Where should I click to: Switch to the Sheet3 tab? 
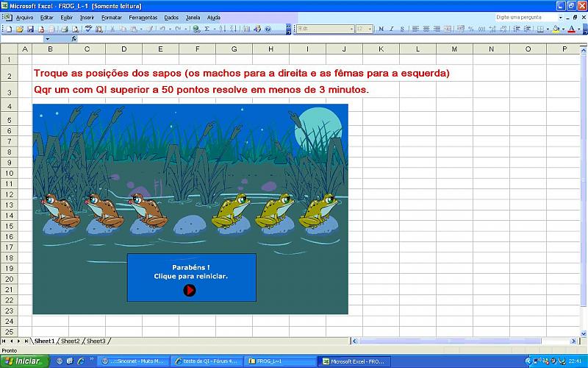[96, 341]
